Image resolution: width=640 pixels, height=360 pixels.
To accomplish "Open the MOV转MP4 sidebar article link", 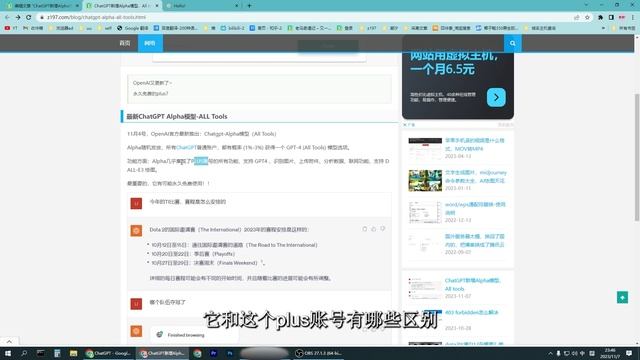I will click(475, 144).
